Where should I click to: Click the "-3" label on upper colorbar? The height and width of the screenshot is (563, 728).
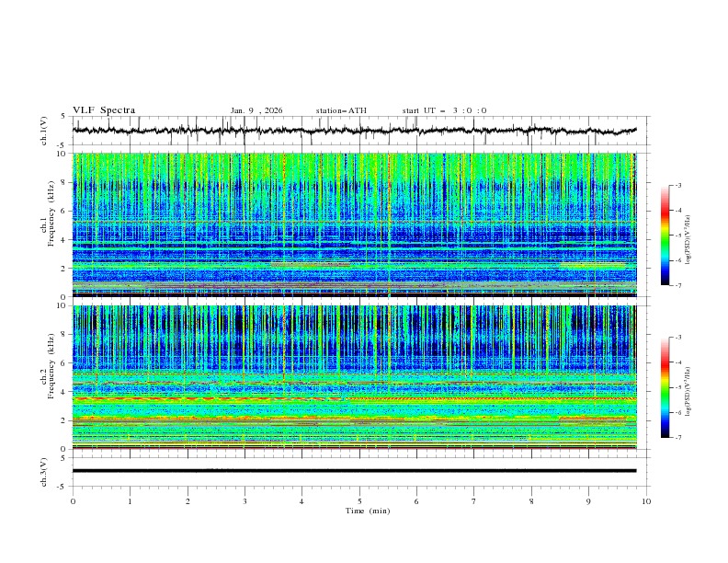tap(678, 185)
